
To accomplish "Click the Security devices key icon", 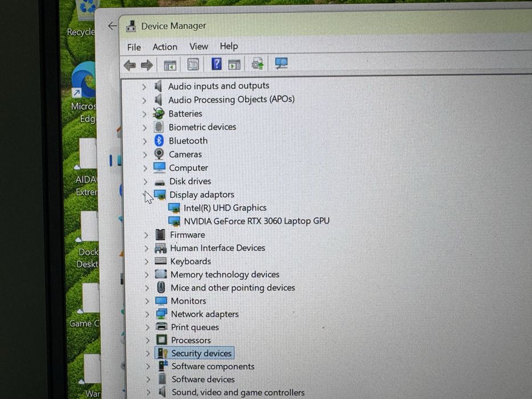I will (163, 353).
